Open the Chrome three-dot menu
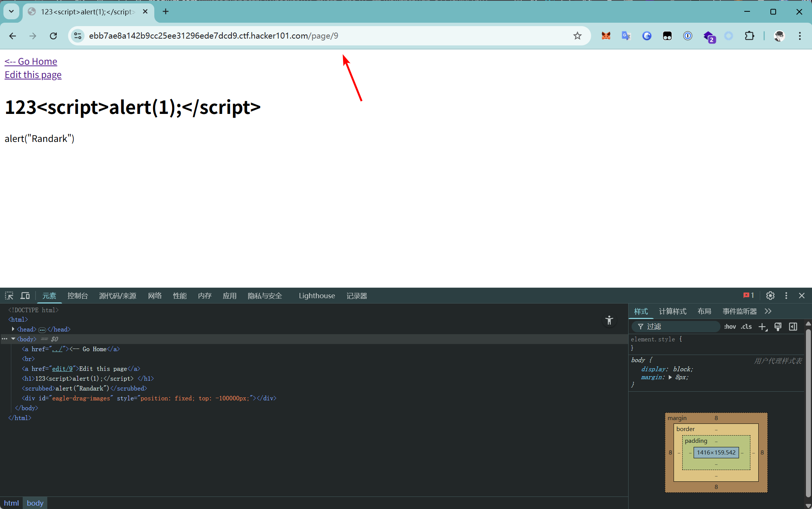812x509 pixels. coord(800,36)
